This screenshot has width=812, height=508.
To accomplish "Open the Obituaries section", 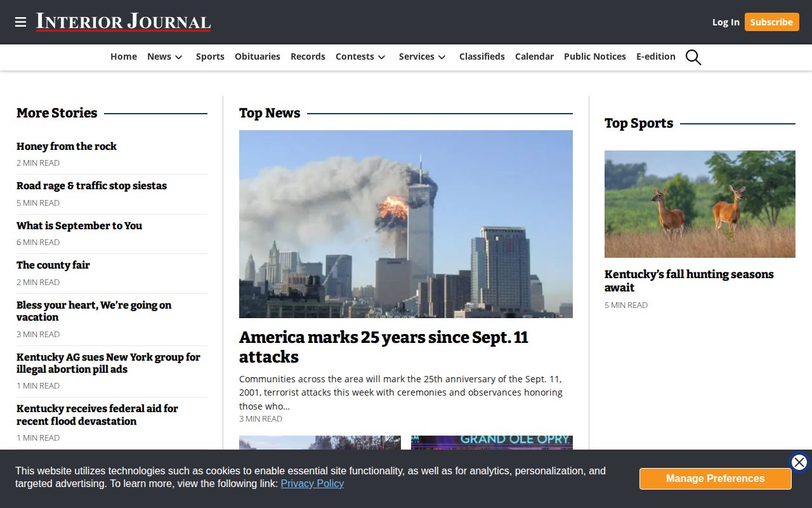I will [258, 57].
